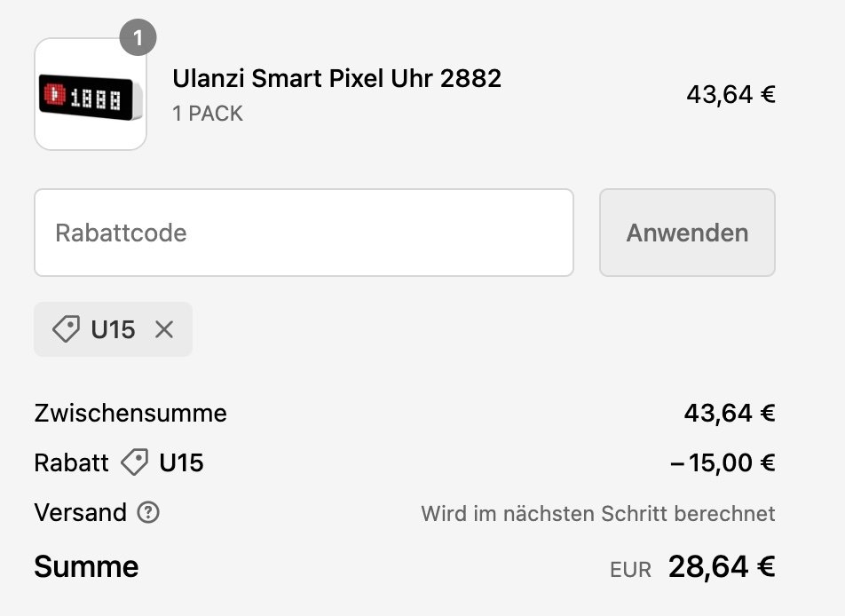Click "Wird im nächsten Schritt berechnet" text
The image size is (845, 616).
597,513
